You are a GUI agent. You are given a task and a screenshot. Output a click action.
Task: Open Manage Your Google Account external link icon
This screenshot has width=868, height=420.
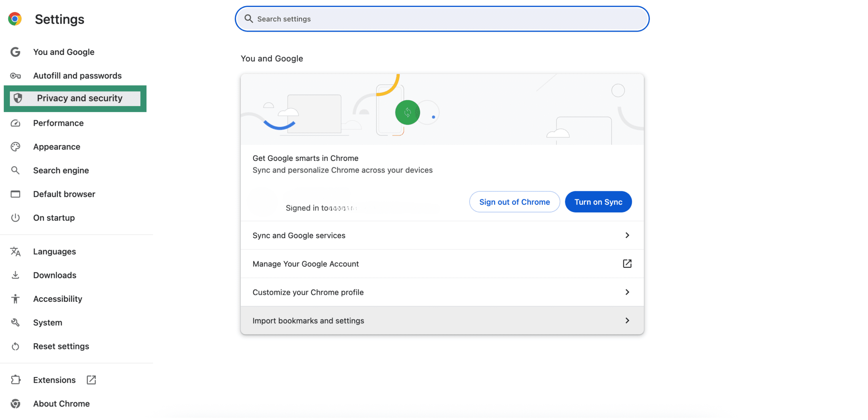[628, 264]
